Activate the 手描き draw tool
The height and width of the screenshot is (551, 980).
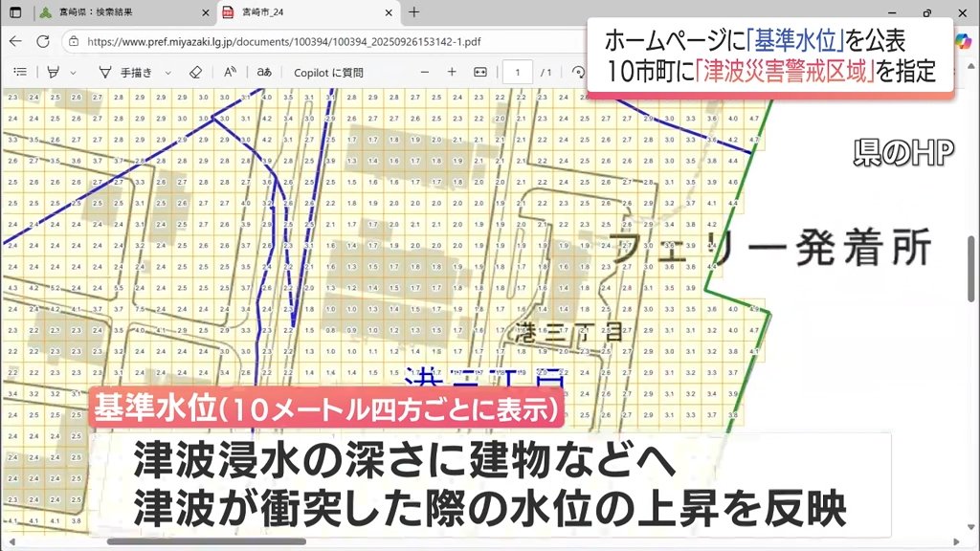(124, 72)
